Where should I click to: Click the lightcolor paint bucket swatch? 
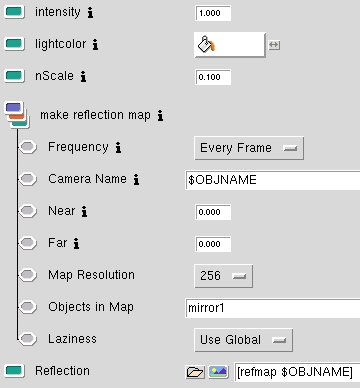click(230, 45)
